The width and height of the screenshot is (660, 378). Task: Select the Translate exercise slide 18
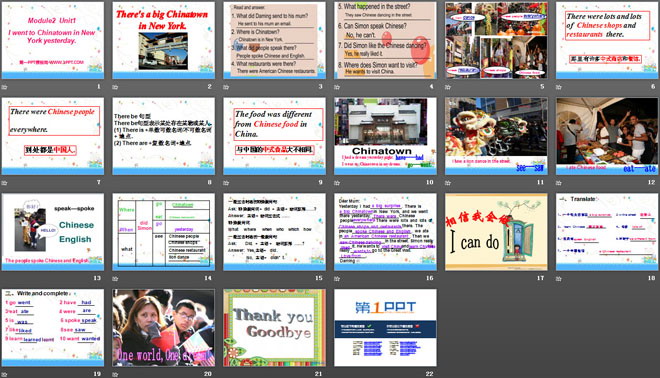pos(607,232)
